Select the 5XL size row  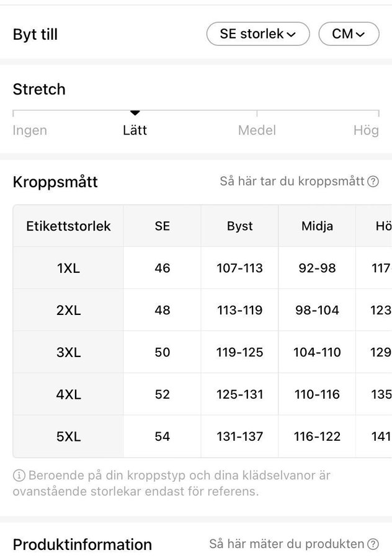coord(68,436)
